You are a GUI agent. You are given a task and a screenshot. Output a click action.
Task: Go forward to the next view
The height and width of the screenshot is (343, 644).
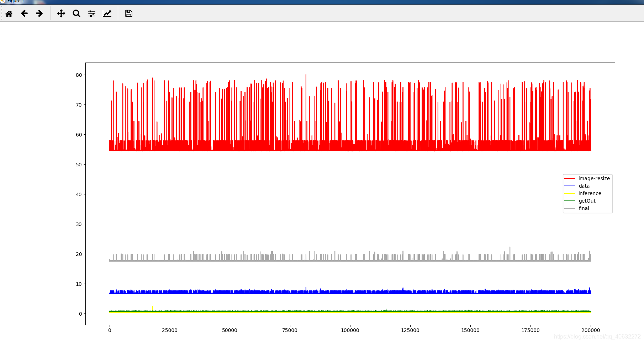coord(39,14)
